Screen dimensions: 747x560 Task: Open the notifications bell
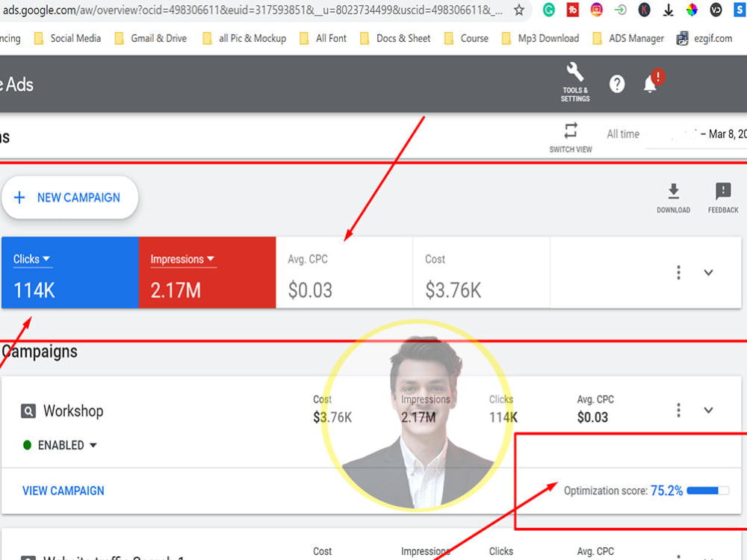pyautogui.click(x=651, y=83)
